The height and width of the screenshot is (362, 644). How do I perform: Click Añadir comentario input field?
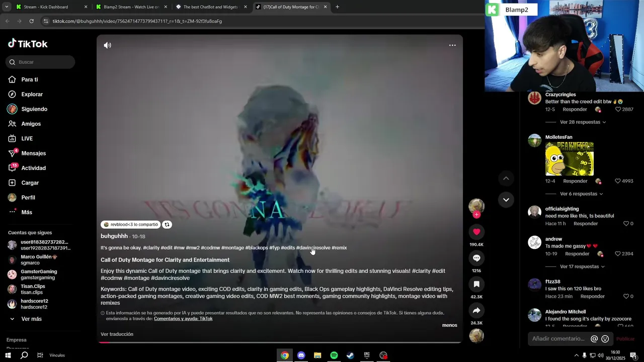pos(558,339)
